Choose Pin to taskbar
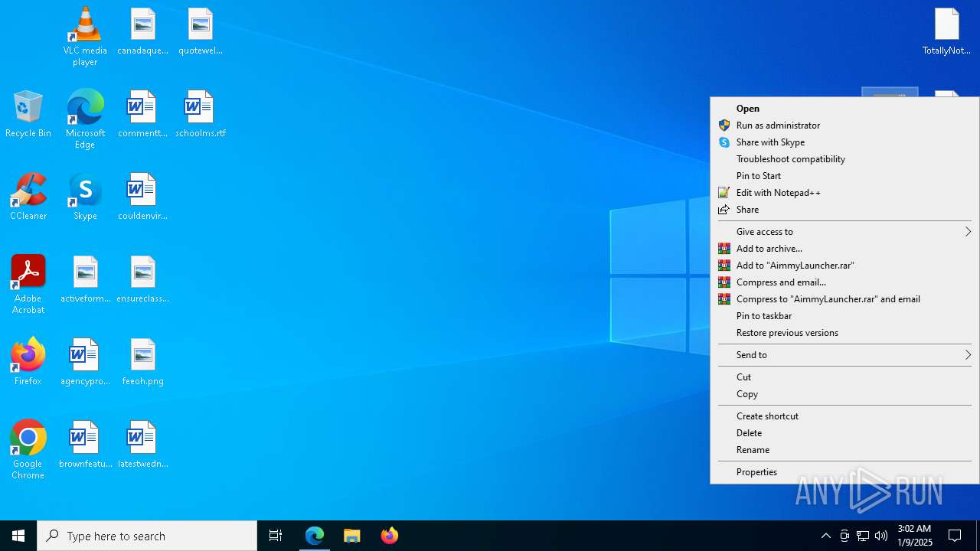 844,316
